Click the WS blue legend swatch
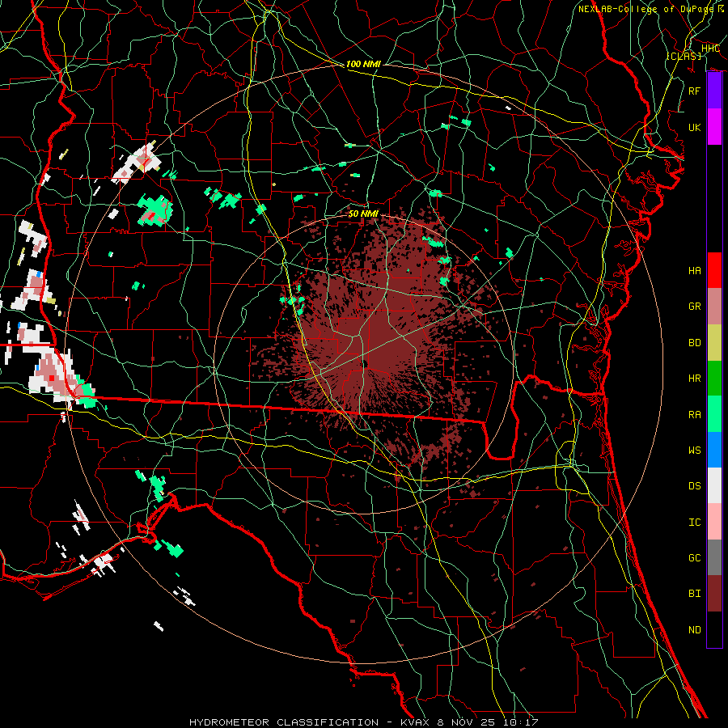The width and height of the screenshot is (728, 728). [714, 450]
